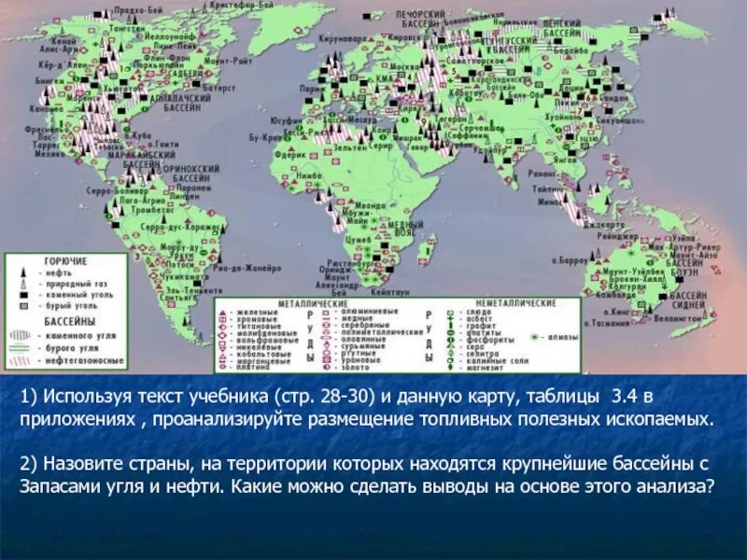Select the ПЕЧОРСКИЙ БАССЕЙН label
This screenshot has width=747, height=560.
[421, 19]
